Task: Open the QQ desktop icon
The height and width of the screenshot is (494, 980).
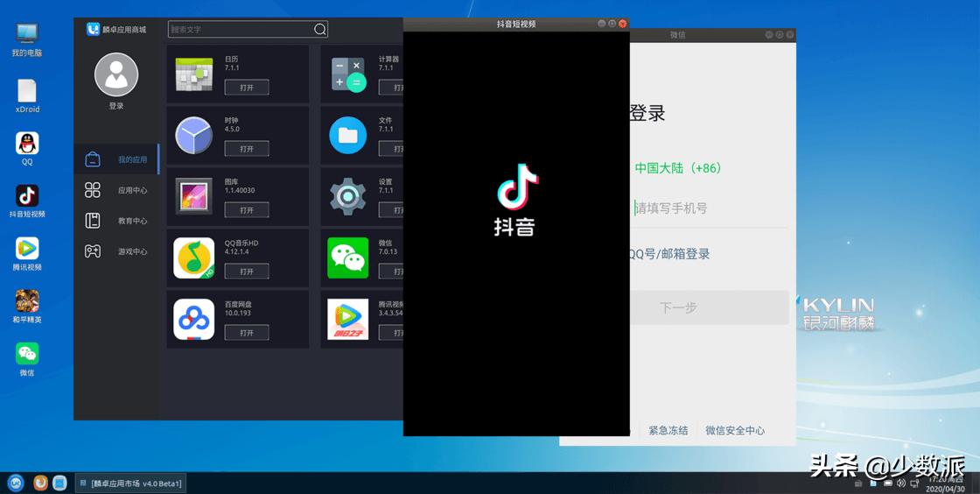Action: pyautogui.click(x=27, y=144)
